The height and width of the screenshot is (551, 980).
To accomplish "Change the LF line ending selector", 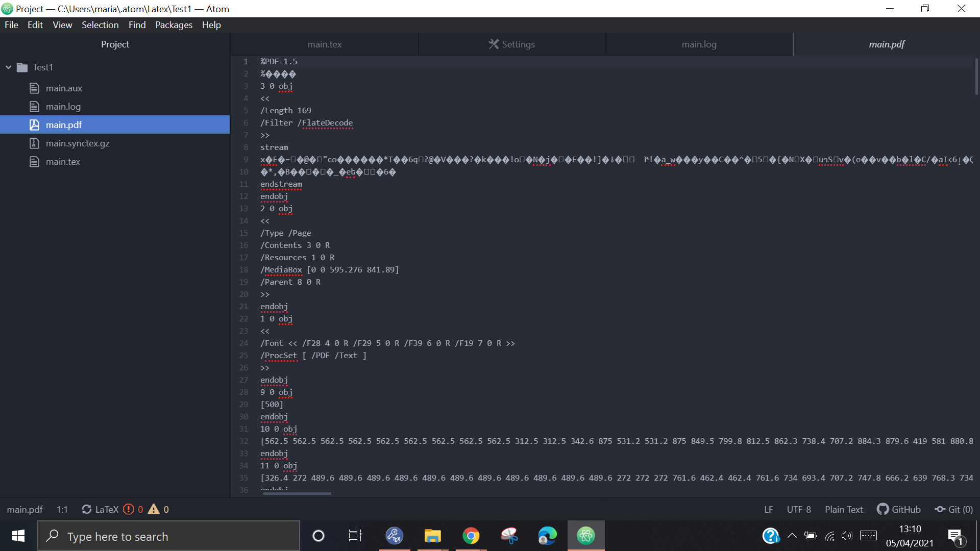I will click(769, 509).
